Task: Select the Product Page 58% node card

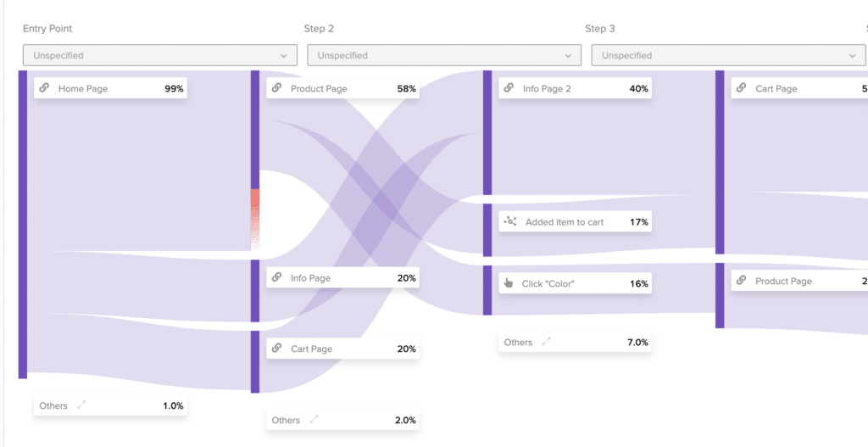Action: tap(342, 88)
